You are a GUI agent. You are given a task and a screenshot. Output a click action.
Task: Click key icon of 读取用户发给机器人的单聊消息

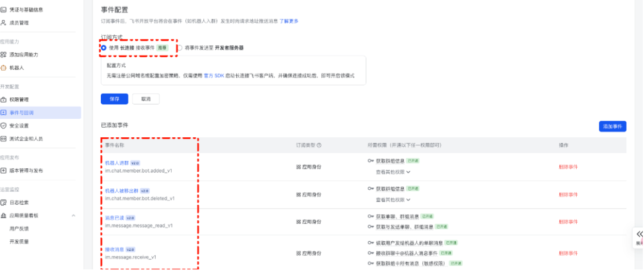click(x=370, y=243)
